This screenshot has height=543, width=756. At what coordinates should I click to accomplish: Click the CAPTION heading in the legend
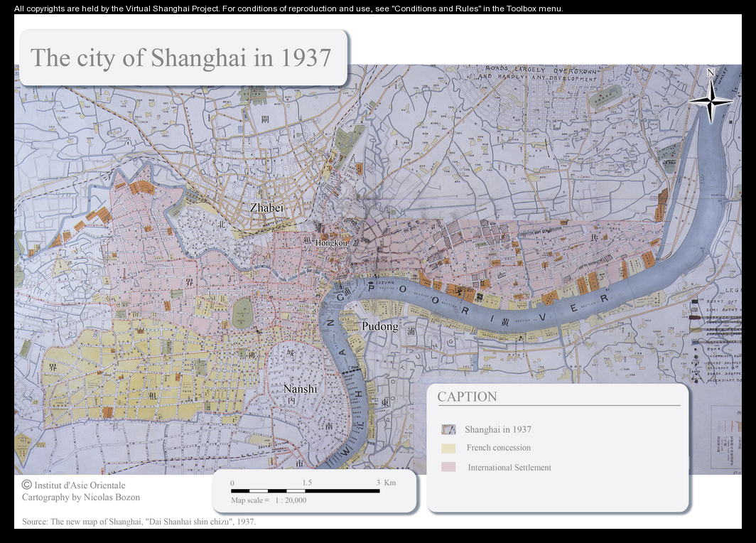pos(467,397)
